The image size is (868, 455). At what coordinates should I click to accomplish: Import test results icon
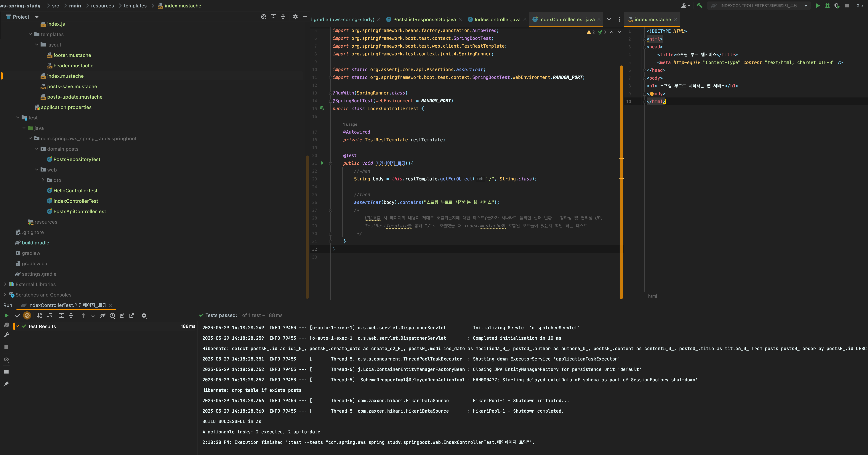coord(122,315)
